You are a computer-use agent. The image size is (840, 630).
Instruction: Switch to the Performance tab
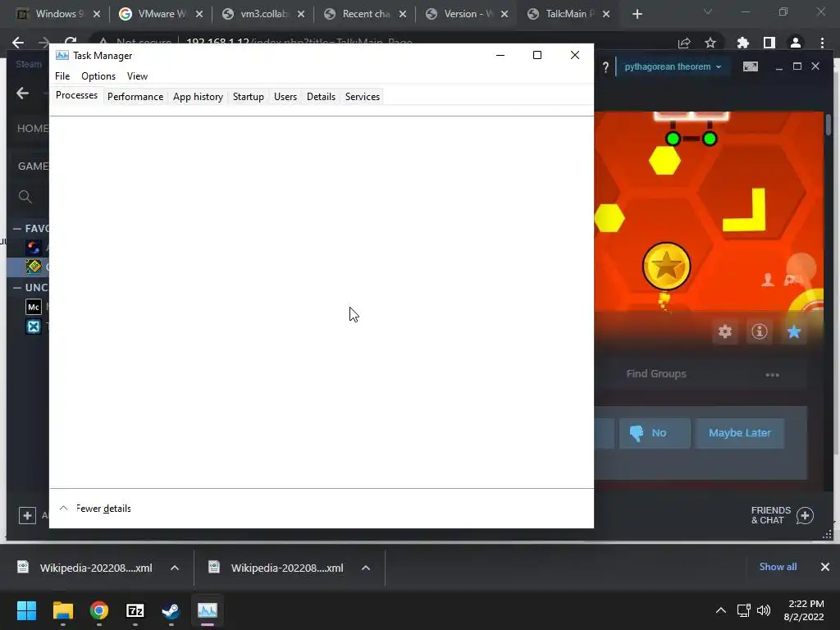coord(135,97)
